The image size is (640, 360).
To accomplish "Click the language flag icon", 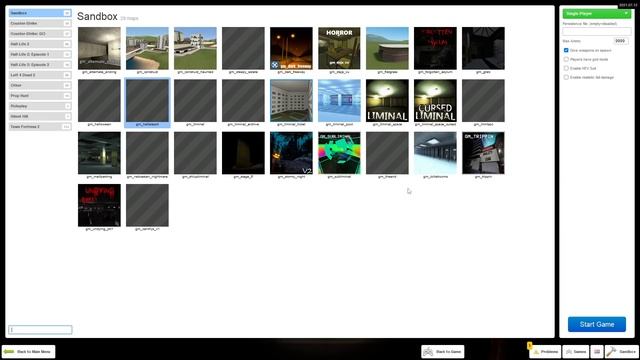I will point(597,351).
